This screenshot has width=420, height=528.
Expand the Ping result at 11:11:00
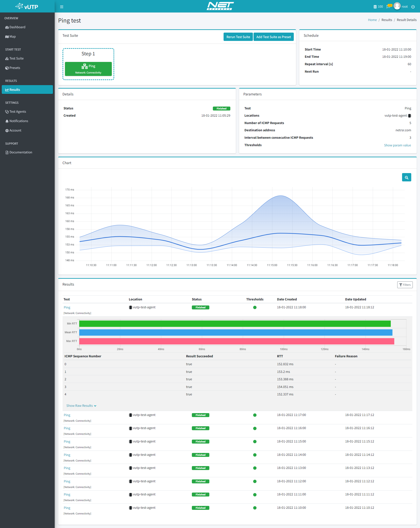tap(67, 495)
